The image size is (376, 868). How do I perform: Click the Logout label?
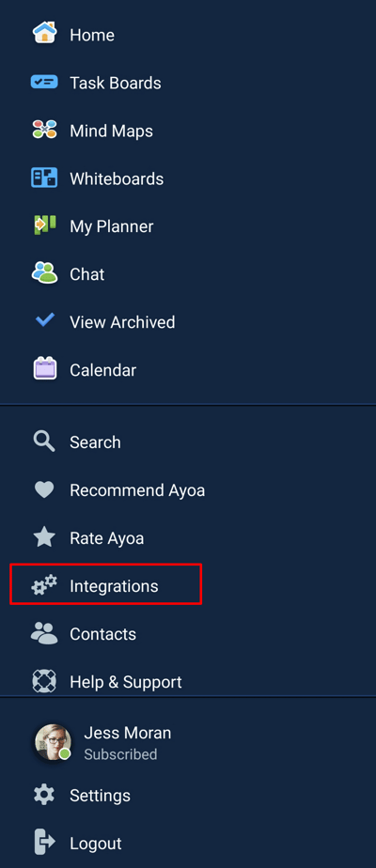[96, 843]
